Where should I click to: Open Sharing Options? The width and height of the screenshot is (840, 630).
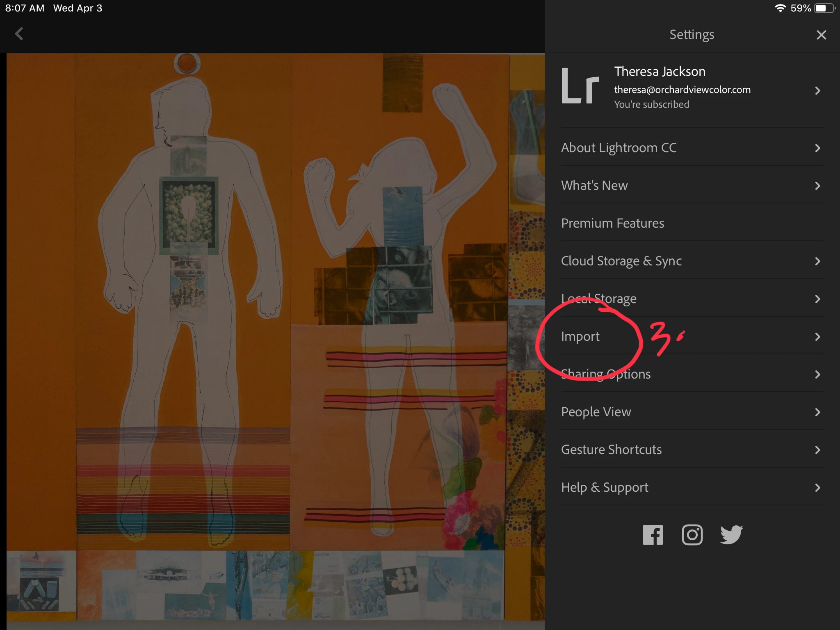point(606,374)
